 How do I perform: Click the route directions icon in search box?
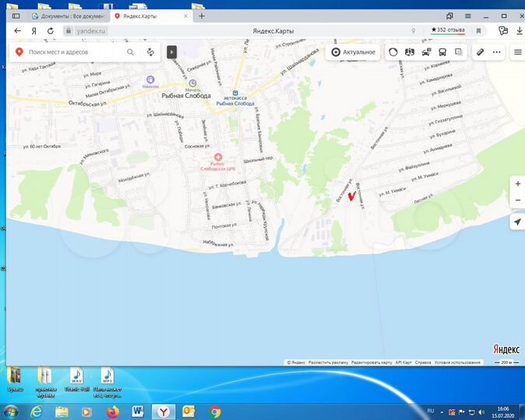[x=150, y=52]
